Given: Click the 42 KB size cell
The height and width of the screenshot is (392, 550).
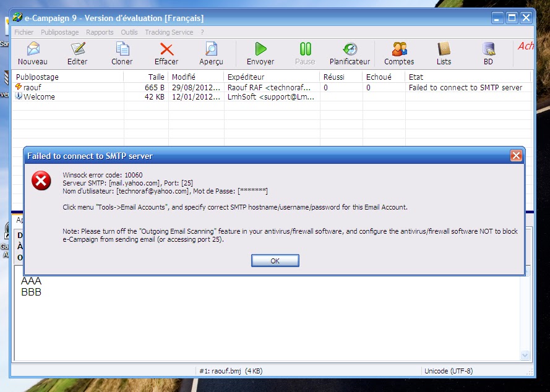Looking at the screenshot, I should click(155, 97).
